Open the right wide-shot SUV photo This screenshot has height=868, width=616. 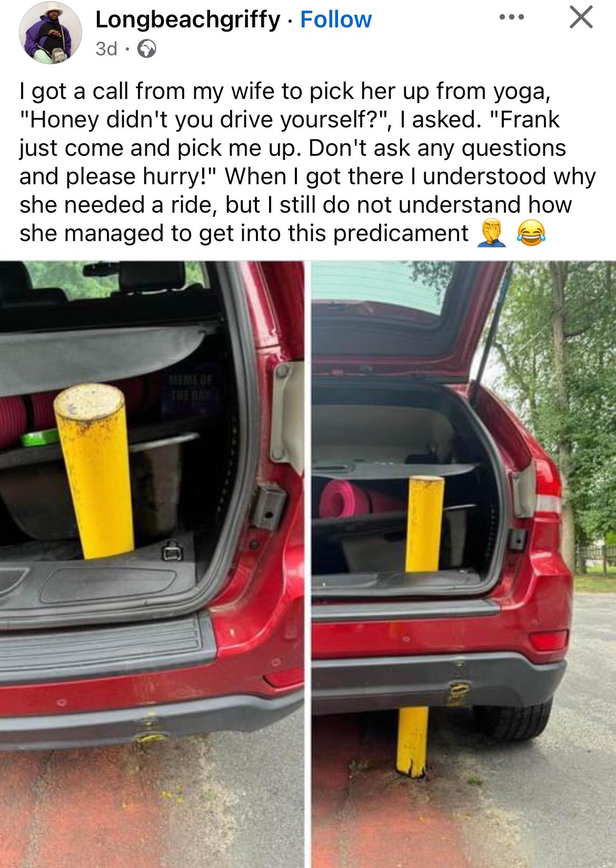click(463, 564)
